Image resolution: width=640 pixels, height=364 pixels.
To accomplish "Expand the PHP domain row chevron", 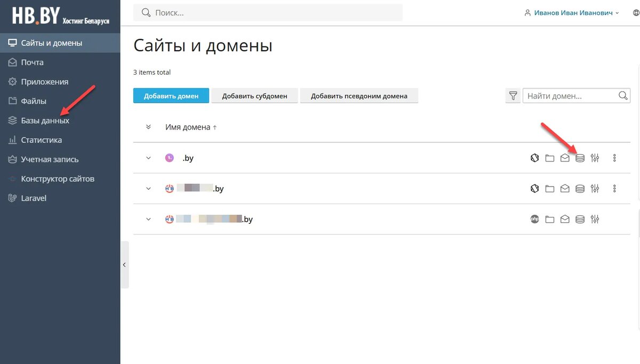I will [148, 219].
